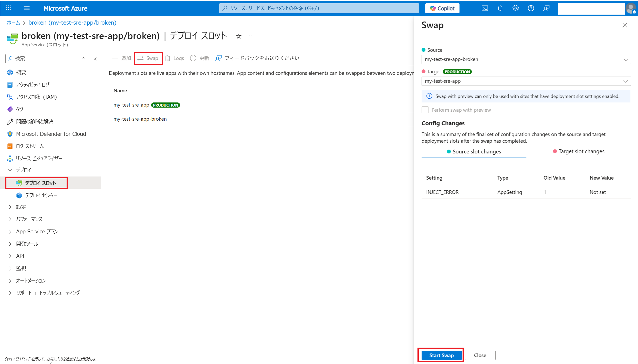
Task: Click the account avatar
Action: (x=631, y=8)
